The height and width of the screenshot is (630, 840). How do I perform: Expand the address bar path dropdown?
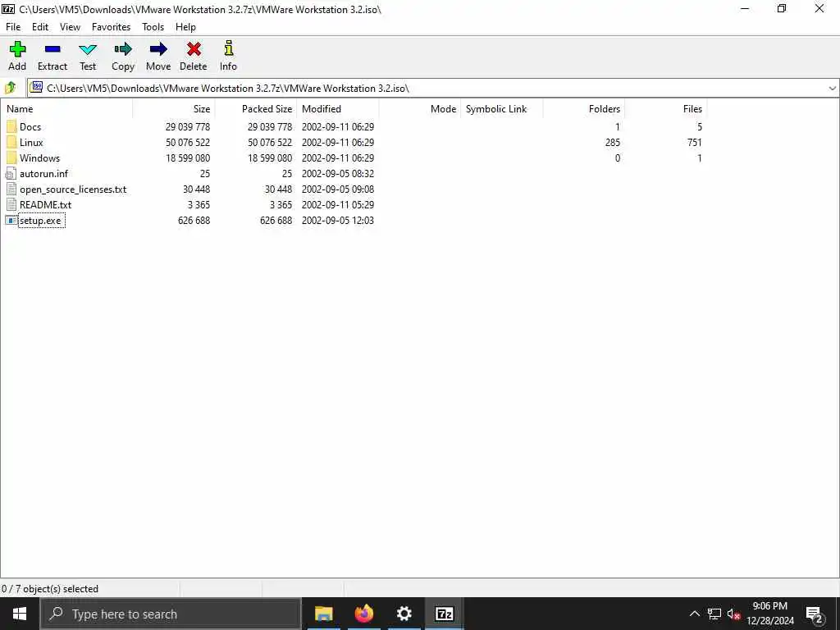(x=832, y=89)
